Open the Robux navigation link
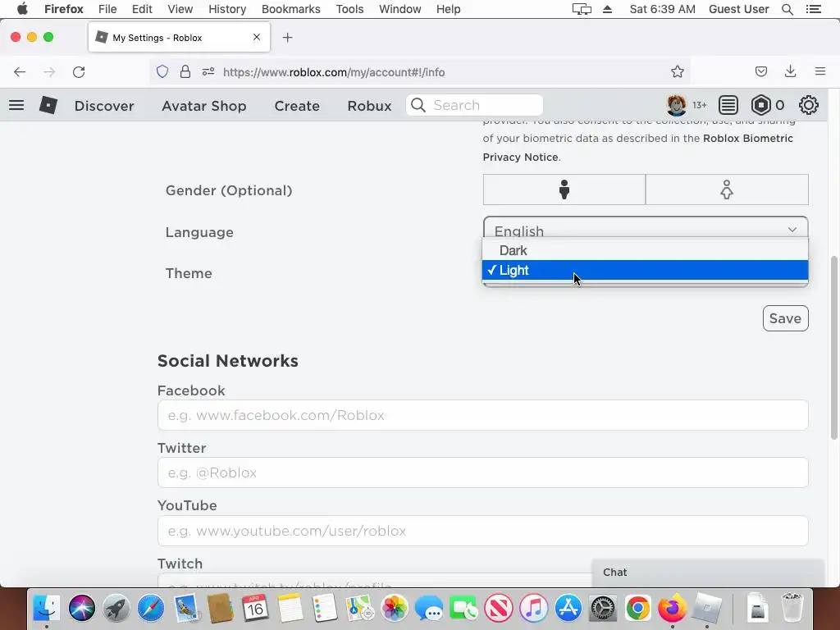Image resolution: width=840 pixels, height=630 pixels. pos(369,106)
